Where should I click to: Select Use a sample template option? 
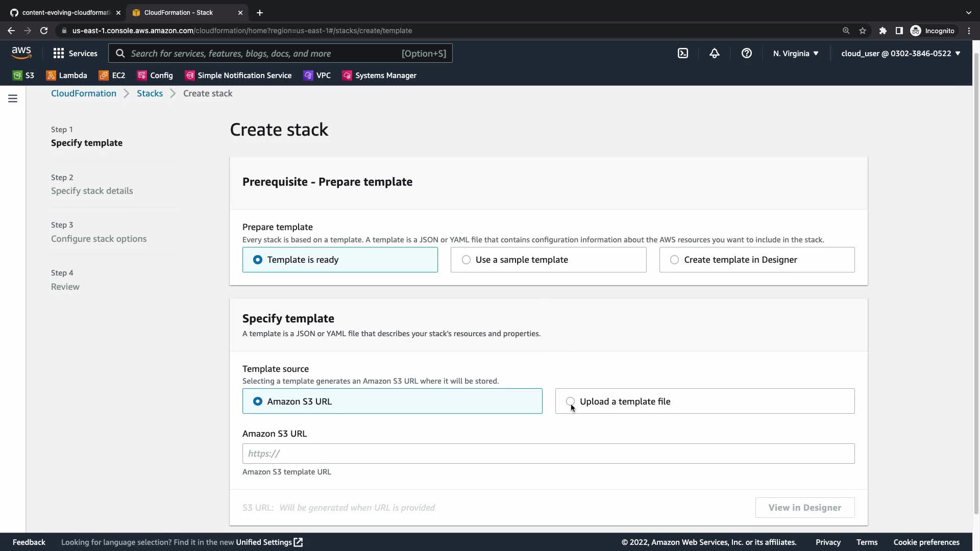pos(466,260)
